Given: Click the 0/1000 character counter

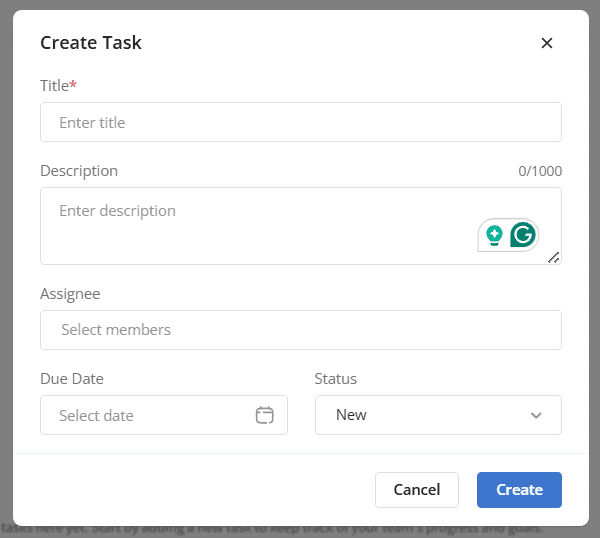Looking at the screenshot, I should tap(540, 171).
